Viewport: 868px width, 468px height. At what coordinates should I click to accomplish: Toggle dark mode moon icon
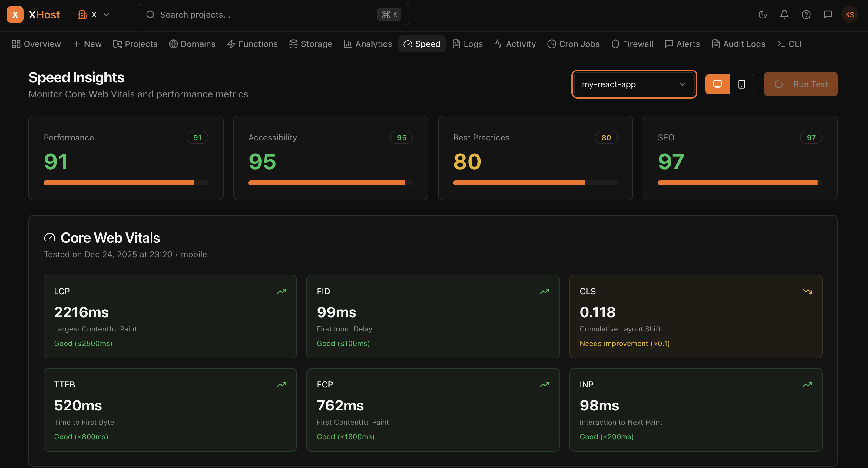tap(762, 15)
